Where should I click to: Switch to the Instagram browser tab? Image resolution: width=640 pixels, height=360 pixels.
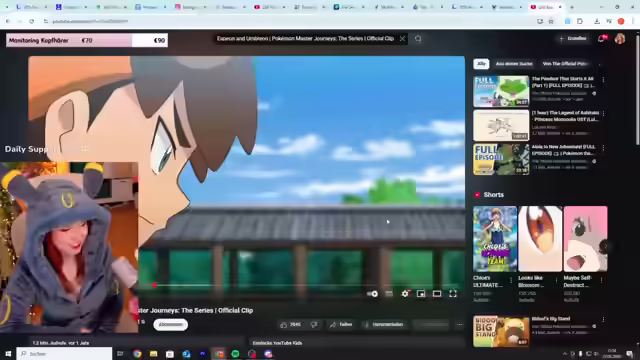point(190,7)
